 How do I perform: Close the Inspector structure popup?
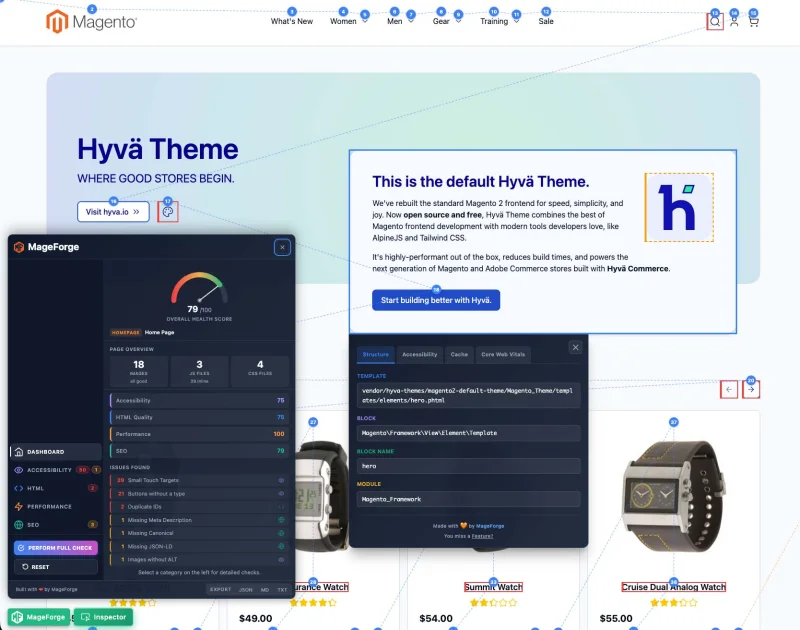coord(576,347)
